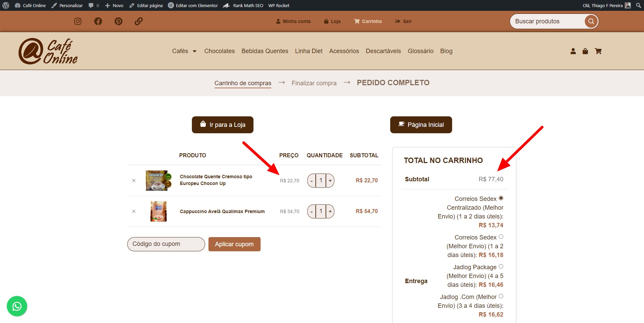Edit quantity field of Chocolate Quente Chocon Up
Screen dimensions: 644x323
321,181
